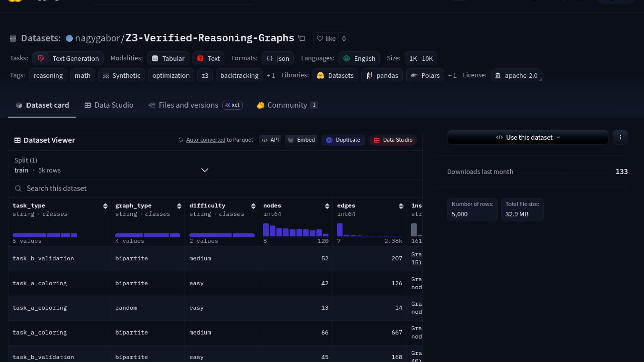644x362 pixels.
Task: Toggle sort on the task_type column
Action: point(105,206)
